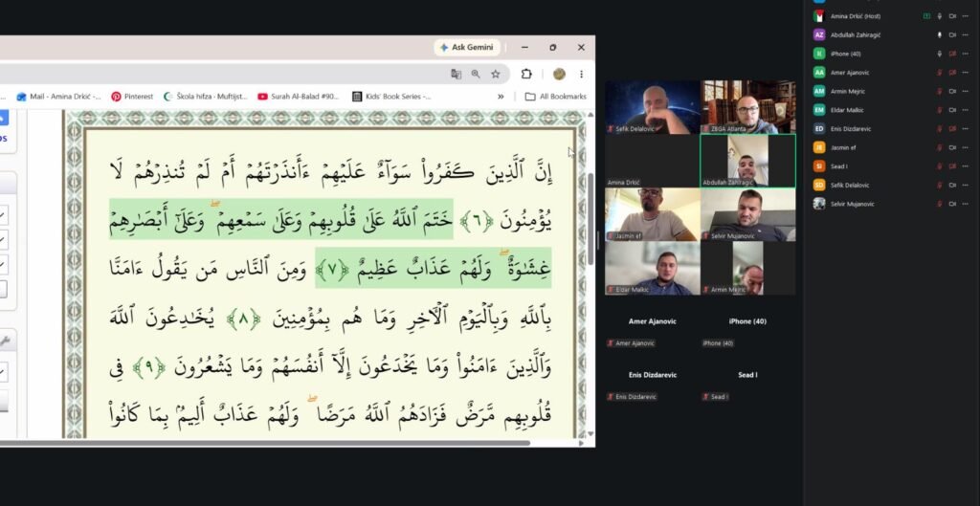This screenshot has width=980, height=506.
Task: Open the Pinterest bookmark
Action: 132,97
